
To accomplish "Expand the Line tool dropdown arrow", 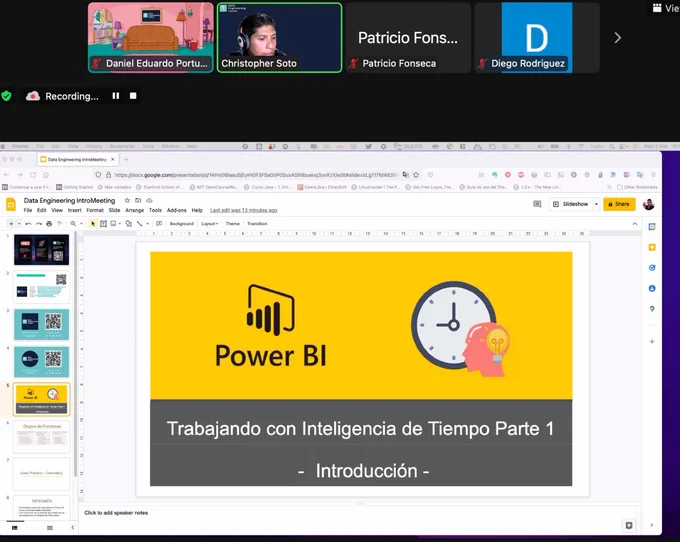I will coord(147,224).
